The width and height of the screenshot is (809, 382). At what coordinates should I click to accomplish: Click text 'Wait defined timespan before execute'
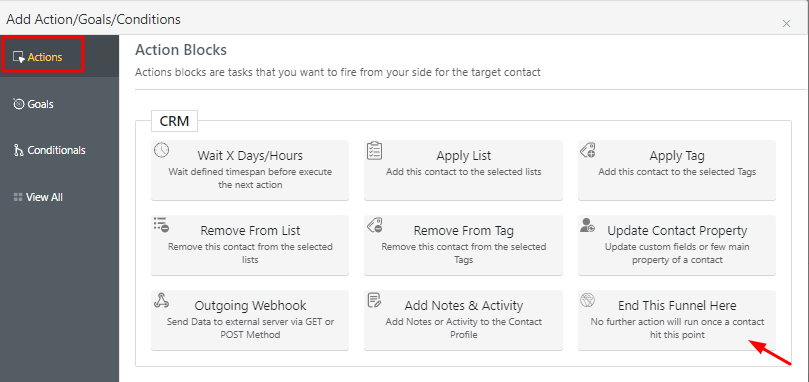coord(250,171)
